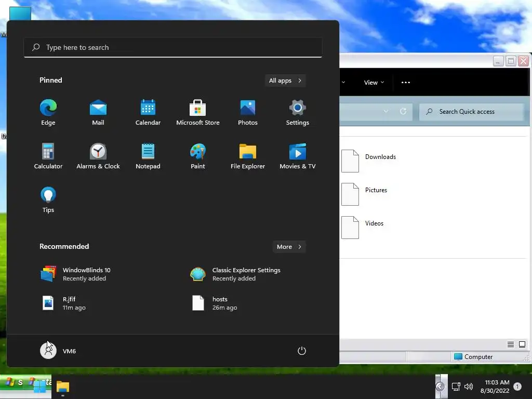Click the power button in Start menu
The width and height of the screenshot is (532, 399).
tap(302, 351)
